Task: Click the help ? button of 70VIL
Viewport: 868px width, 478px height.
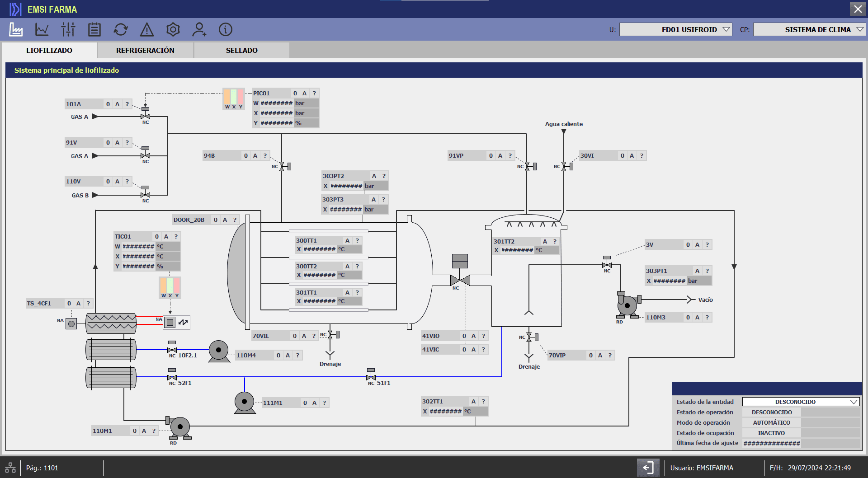Action: (x=314, y=336)
